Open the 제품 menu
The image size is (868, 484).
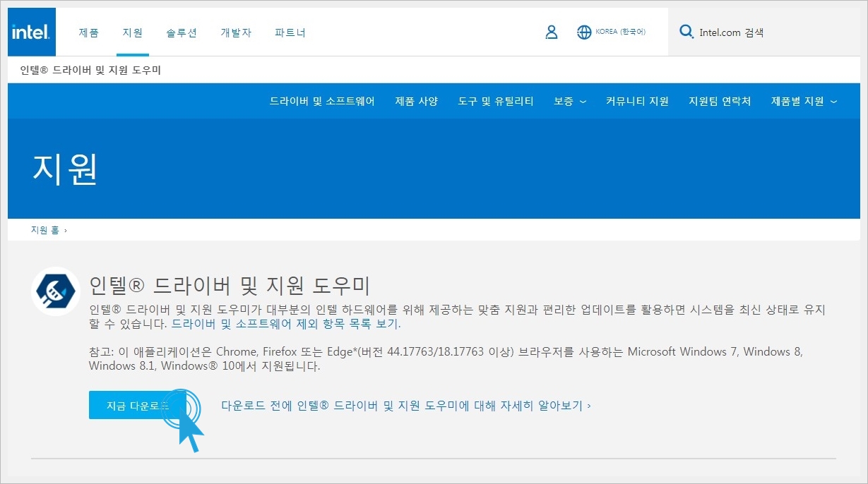click(89, 32)
